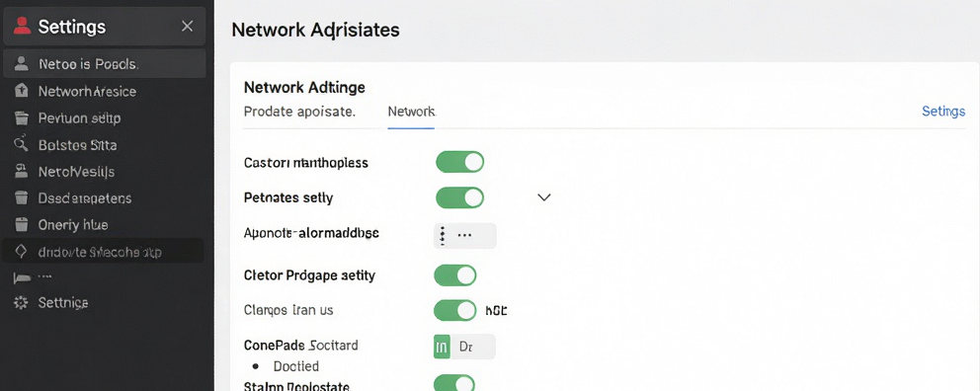Click the blue Setings link
Image resolution: width=980 pixels, height=391 pixels.
tap(943, 112)
